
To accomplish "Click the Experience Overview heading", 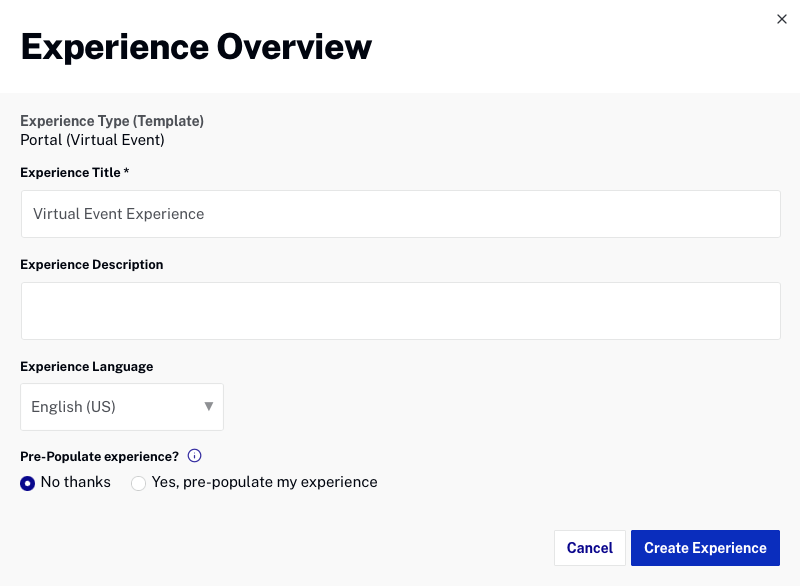I will [x=196, y=47].
